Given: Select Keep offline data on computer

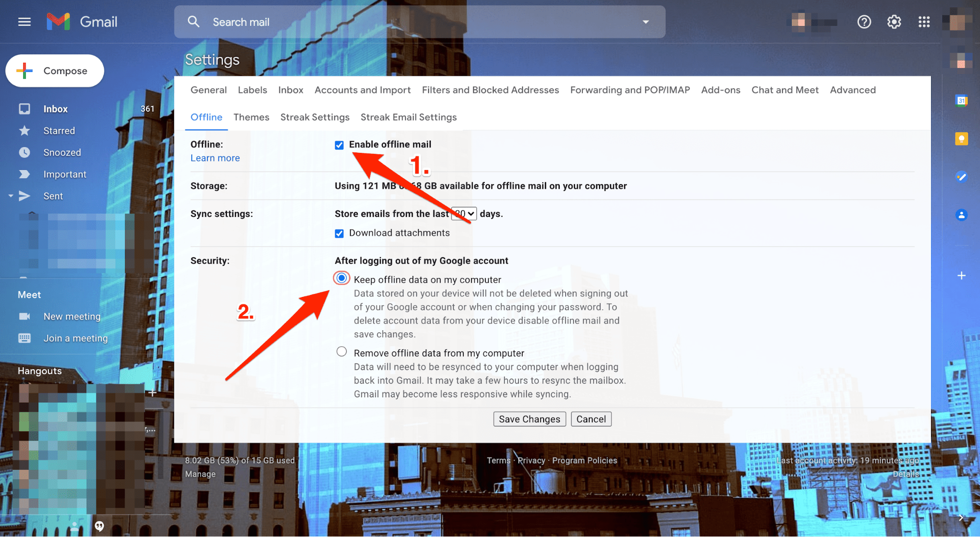Looking at the screenshot, I should 342,279.
